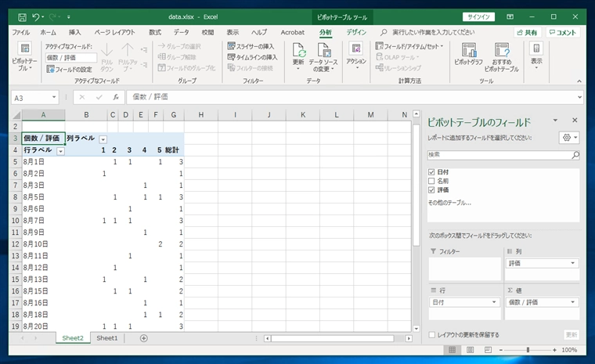Click the 共有 share button
Viewport: 595px width, 364px height.
(527, 32)
